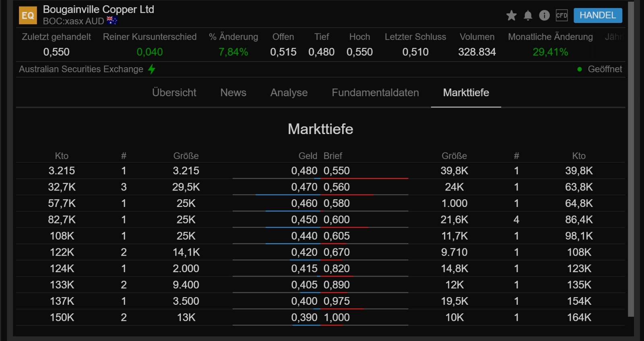The height and width of the screenshot is (341, 644).
Task: Click bid size 14,1K
Action: click(x=186, y=252)
